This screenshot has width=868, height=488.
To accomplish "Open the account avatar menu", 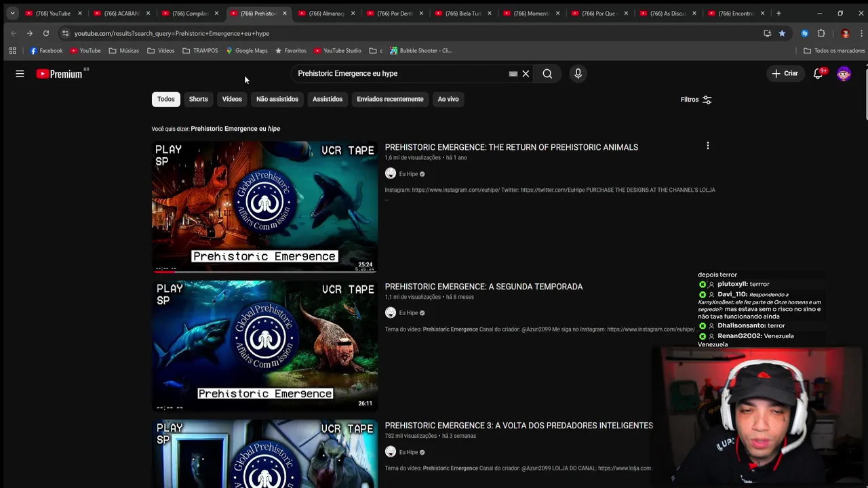I will (x=844, y=74).
